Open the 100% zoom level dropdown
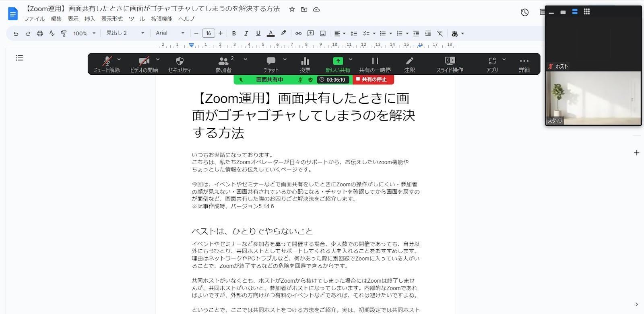The width and height of the screenshot is (644, 314). [84, 33]
